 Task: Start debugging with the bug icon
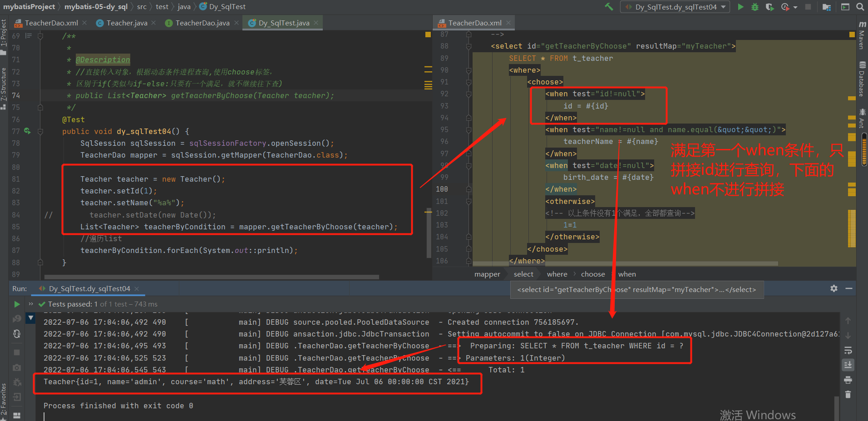pos(755,7)
